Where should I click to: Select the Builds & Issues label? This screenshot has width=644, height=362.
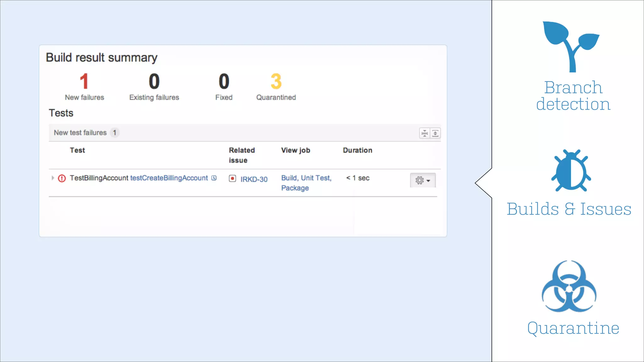pyautogui.click(x=569, y=209)
